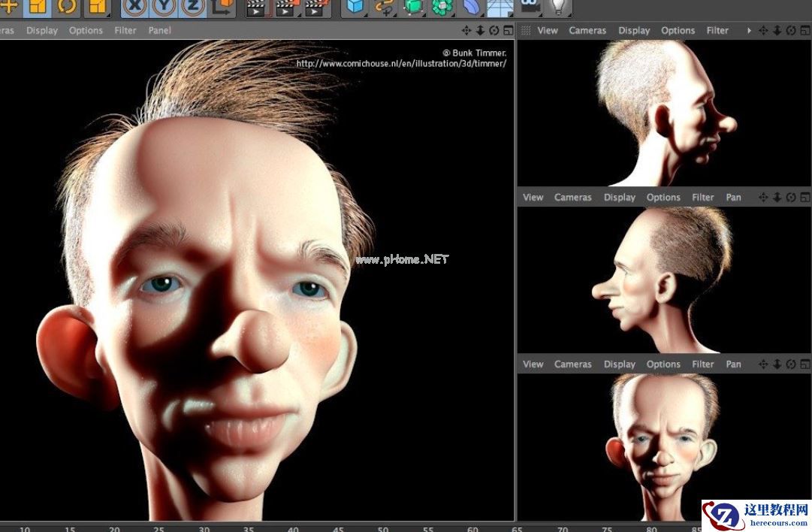The width and height of the screenshot is (812, 532).
Task: Toggle the Z axis lock
Action: pyautogui.click(x=193, y=8)
